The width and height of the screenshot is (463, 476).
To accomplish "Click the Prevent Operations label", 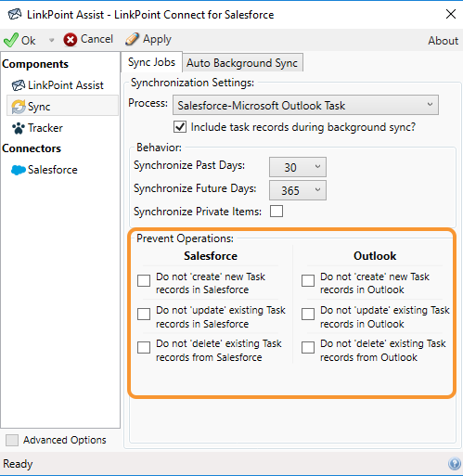I will point(185,238).
